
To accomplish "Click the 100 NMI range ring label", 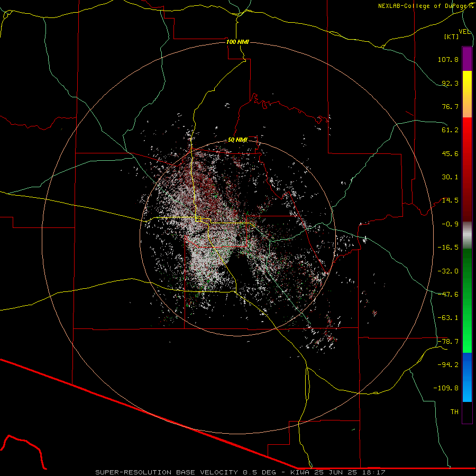I will click(x=237, y=42).
